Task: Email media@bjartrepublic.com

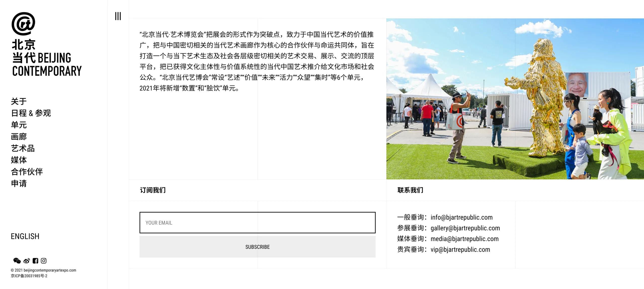Action: click(464, 239)
